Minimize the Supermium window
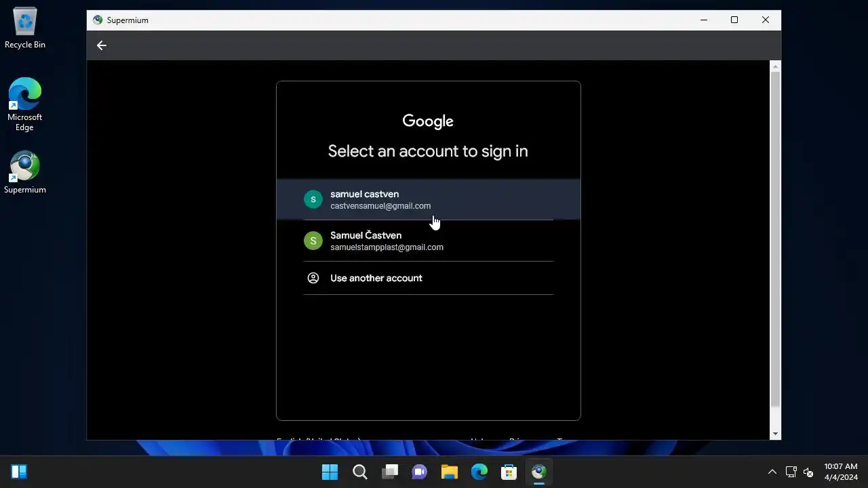The height and width of the screenshot is (488, 868). point(704,20)
